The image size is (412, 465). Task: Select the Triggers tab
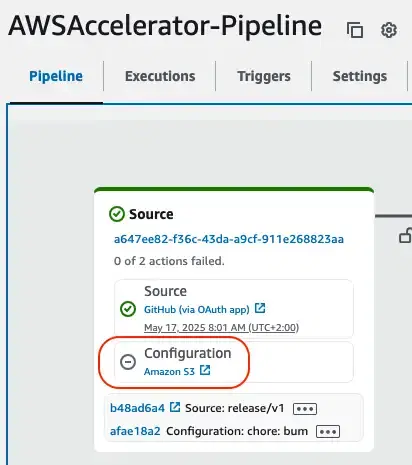point(264,76)
